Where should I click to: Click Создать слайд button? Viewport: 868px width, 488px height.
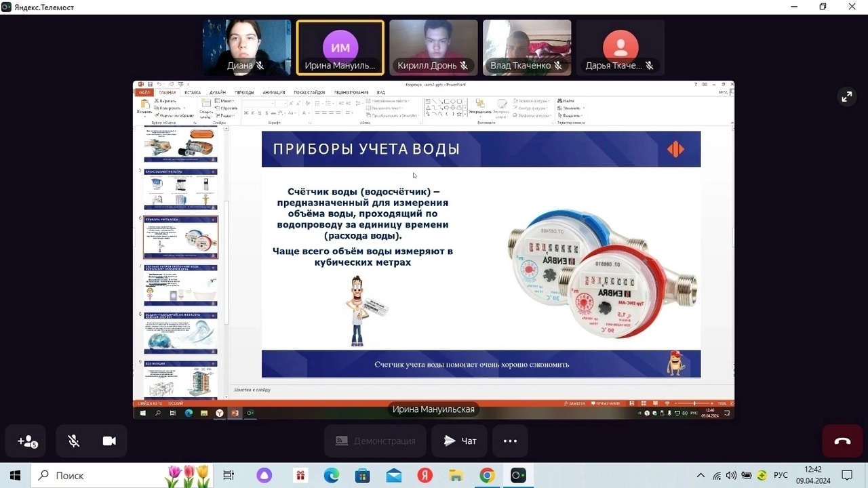coord(206,108)
